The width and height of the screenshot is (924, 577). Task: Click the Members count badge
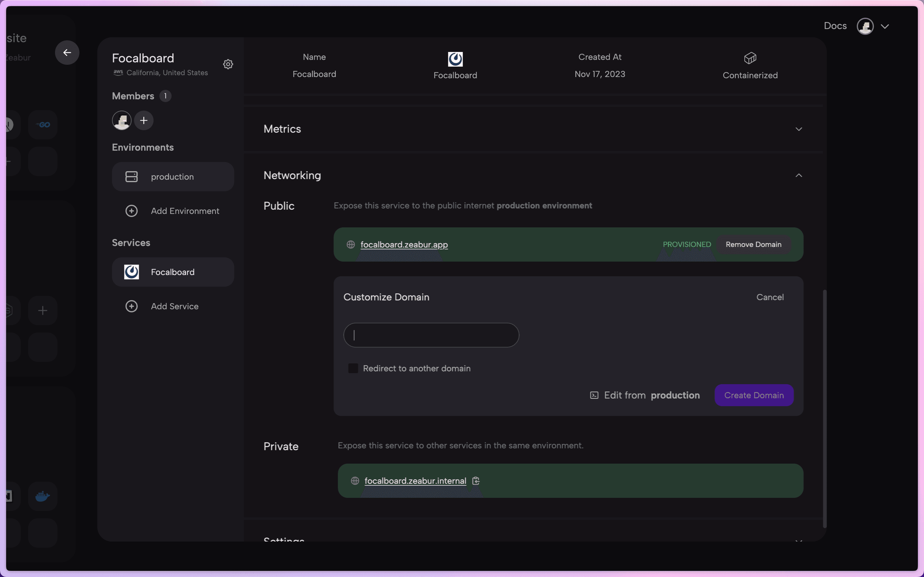[x=165, y=96]
